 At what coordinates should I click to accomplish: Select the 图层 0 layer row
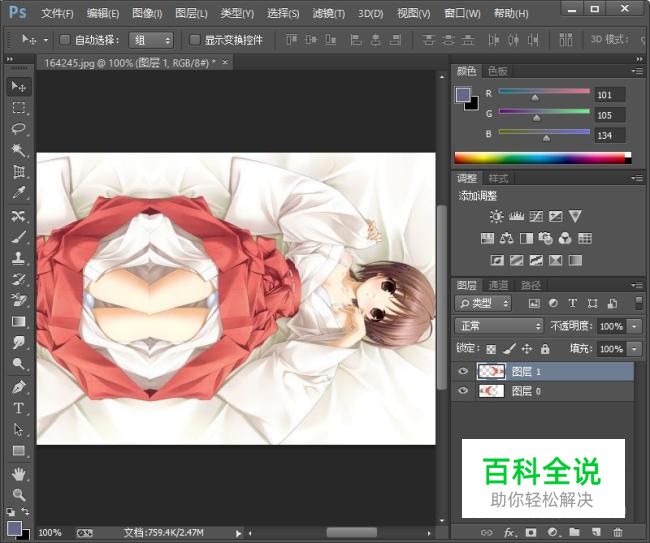pyautogui.click(x=545, y=391)
